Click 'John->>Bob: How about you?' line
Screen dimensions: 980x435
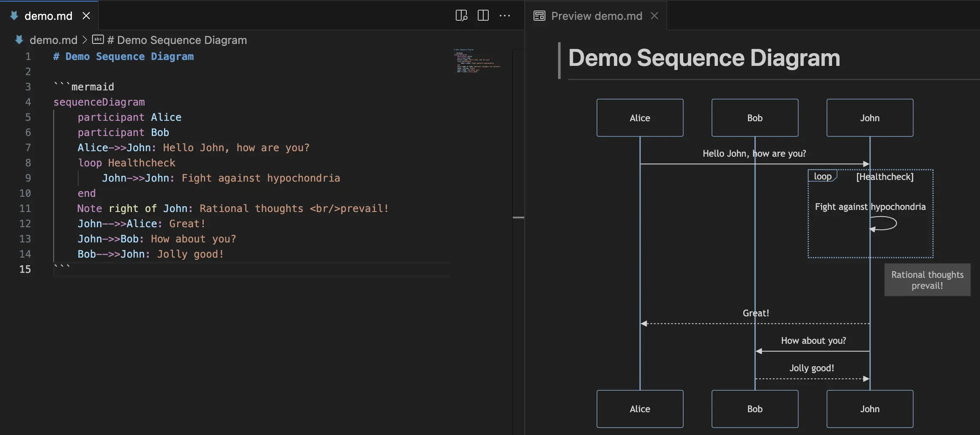[157, 239]
